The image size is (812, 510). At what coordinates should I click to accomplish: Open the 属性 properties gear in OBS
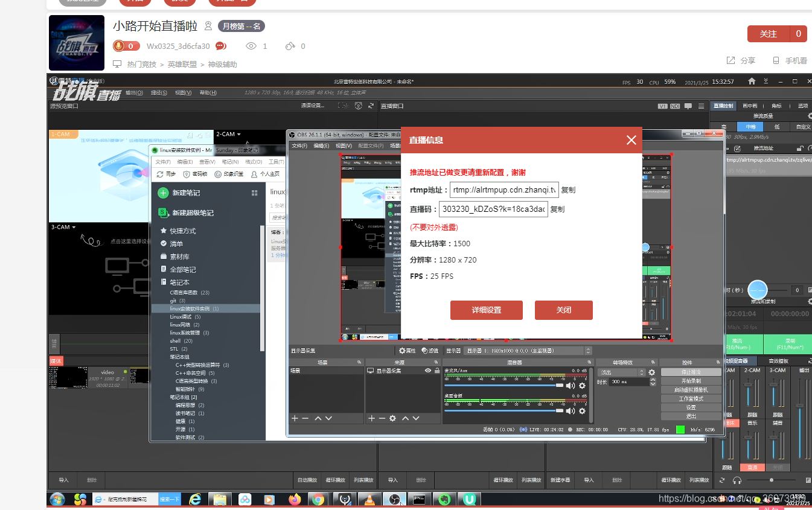(408, 351)
